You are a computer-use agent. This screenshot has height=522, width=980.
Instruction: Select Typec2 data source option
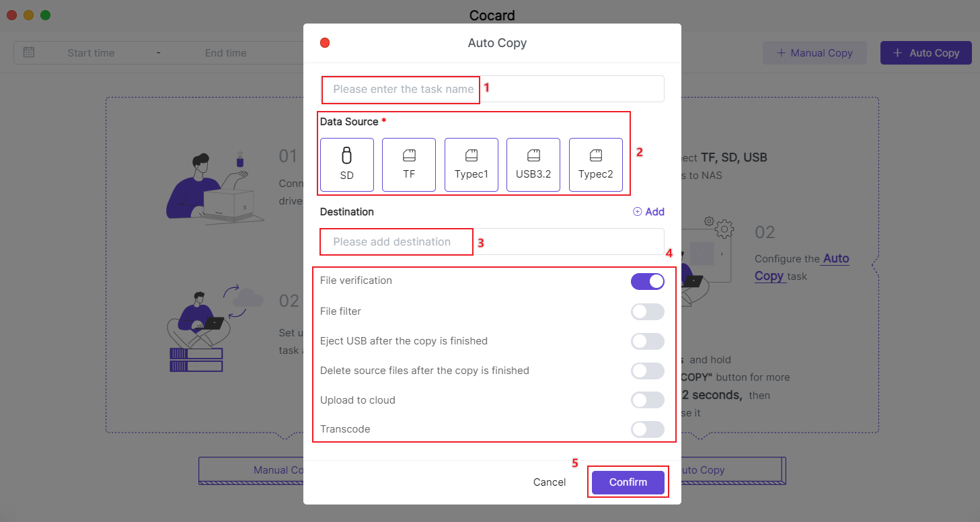point(596,165)
